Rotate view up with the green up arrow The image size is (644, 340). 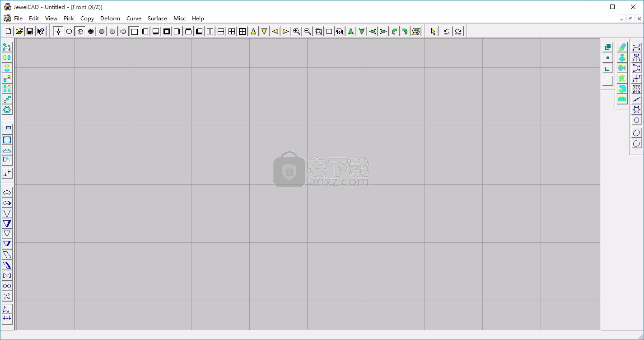[351, 31]
